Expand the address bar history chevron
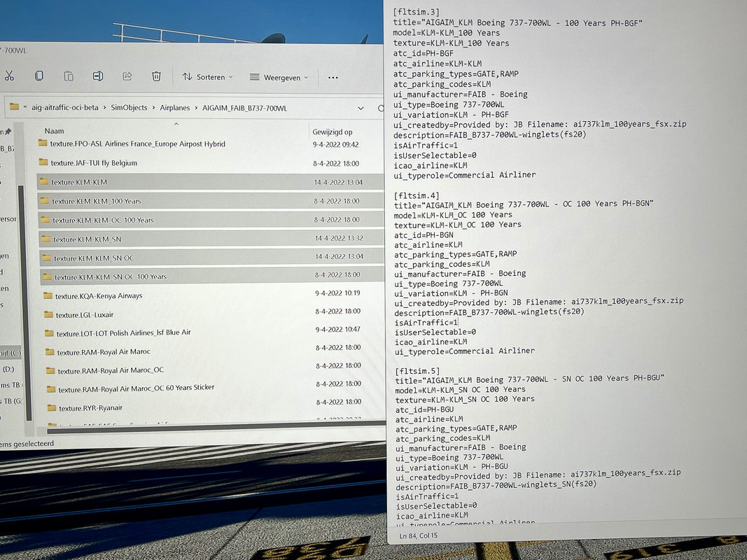Screen dimensions: 747x560 [361, 108]
